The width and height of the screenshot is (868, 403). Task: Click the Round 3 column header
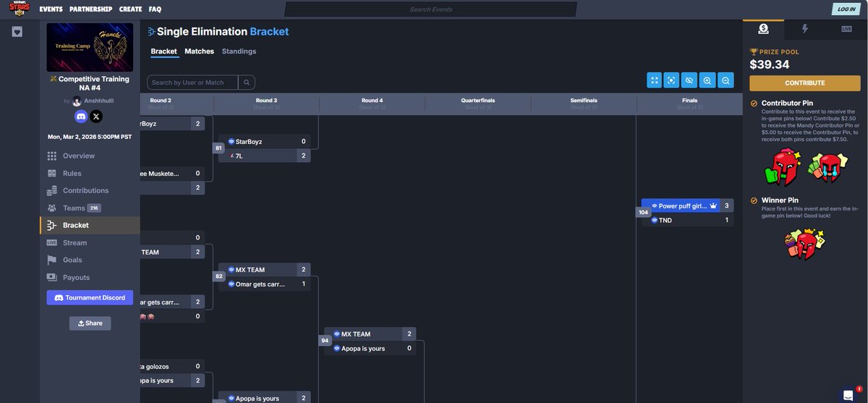[266, 103]
